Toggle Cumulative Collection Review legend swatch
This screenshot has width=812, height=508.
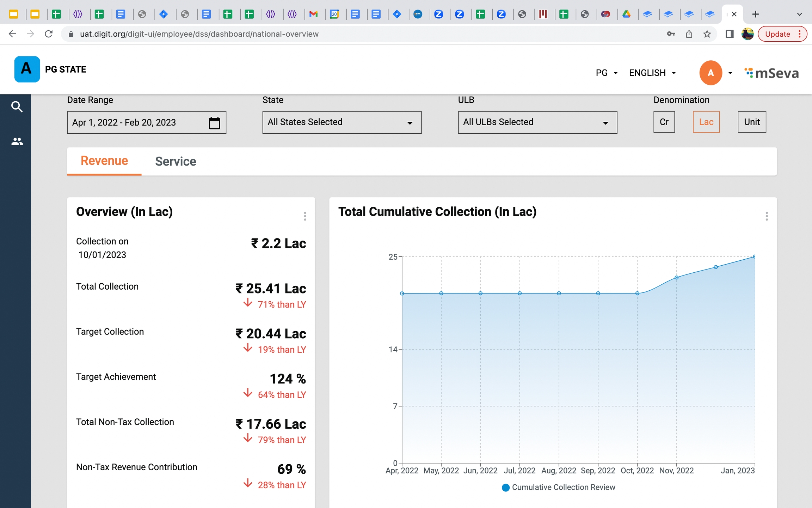pyautogui.click(x=506, y=488)
